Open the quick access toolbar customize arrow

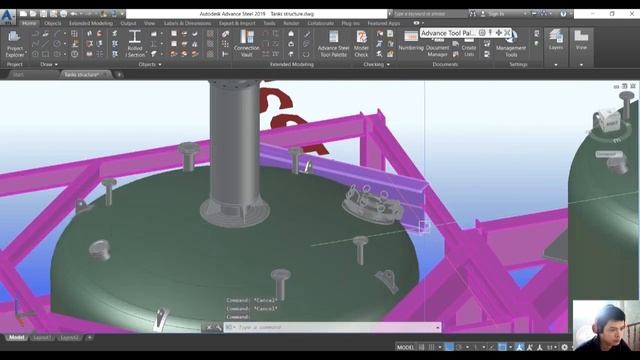(x=122, y=14)
